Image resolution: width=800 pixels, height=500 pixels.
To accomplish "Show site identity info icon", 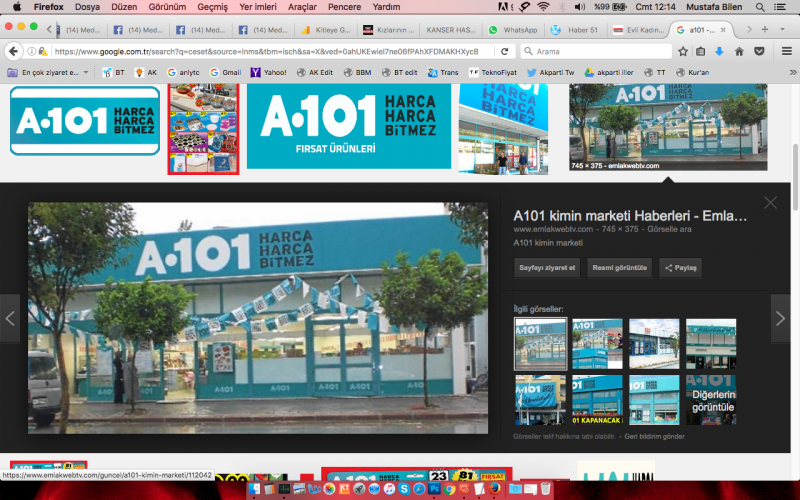I will pyautogui.click(x=32, y=51).
